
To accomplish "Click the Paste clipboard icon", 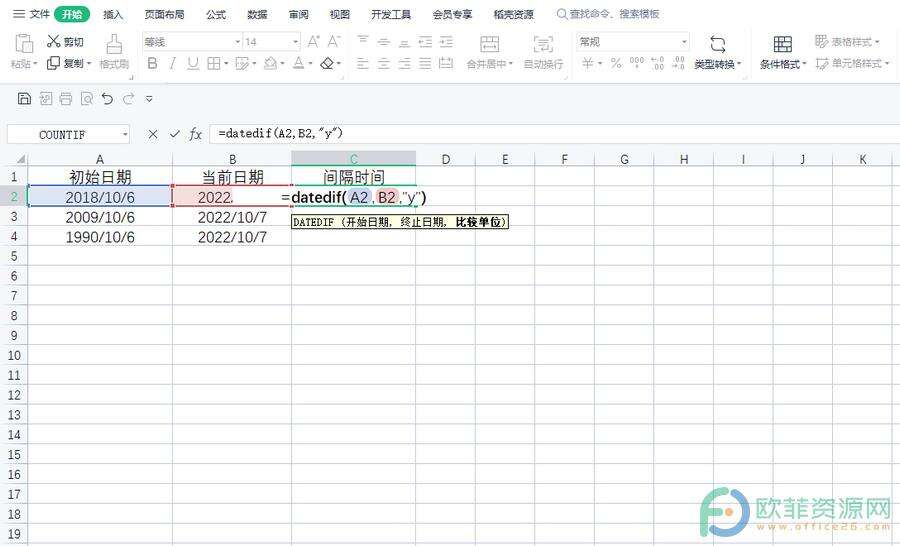I will click(x=24, y=44).
